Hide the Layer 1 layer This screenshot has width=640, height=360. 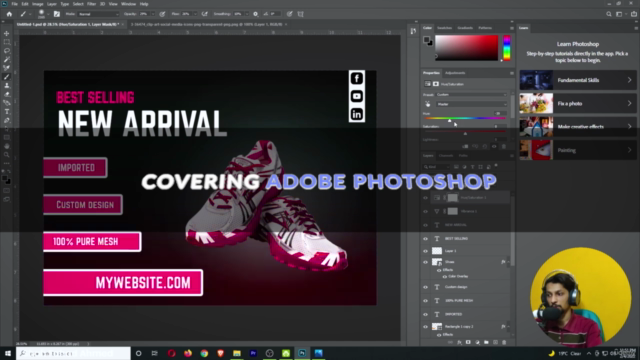pos(425,251)
